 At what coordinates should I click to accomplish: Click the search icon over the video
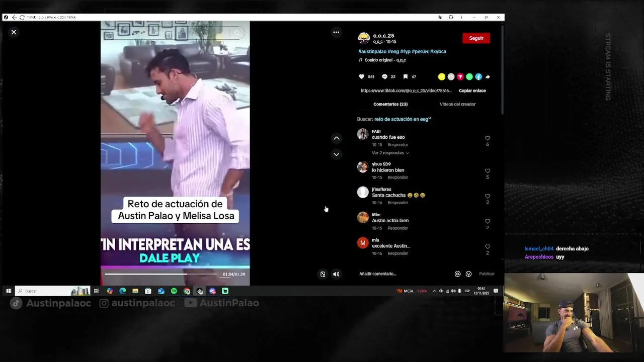236,33
